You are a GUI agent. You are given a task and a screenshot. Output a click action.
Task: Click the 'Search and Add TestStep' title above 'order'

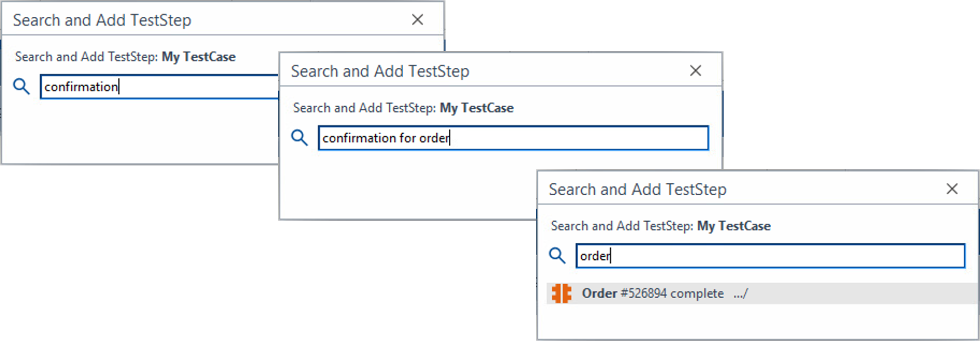[637, 189]
